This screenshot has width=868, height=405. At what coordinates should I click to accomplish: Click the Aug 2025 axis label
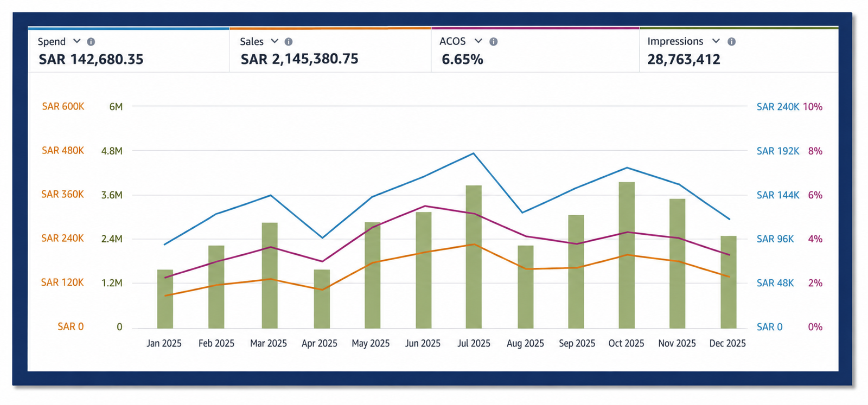(x=525, y=343)
